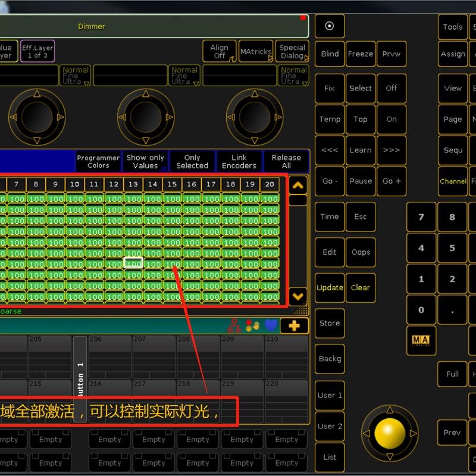Click the Release All button
This screenshot has width=476, height=476.
[286, 161]
